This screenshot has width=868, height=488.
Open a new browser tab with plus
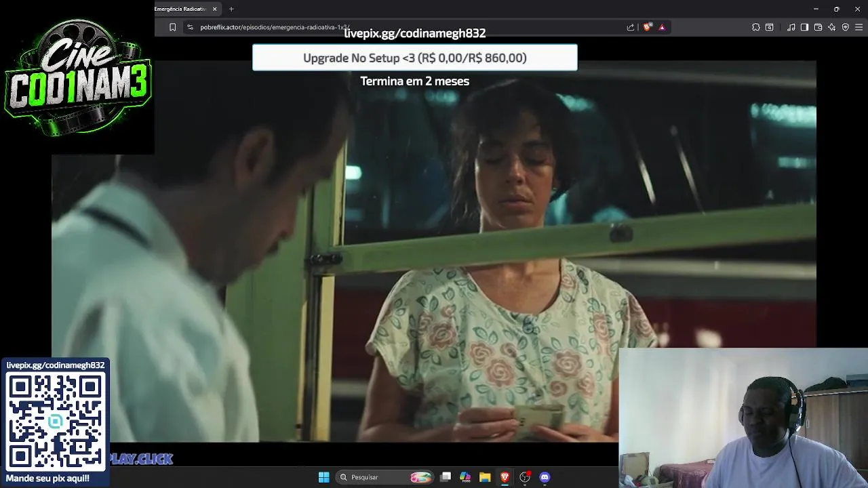click(231, 9)
